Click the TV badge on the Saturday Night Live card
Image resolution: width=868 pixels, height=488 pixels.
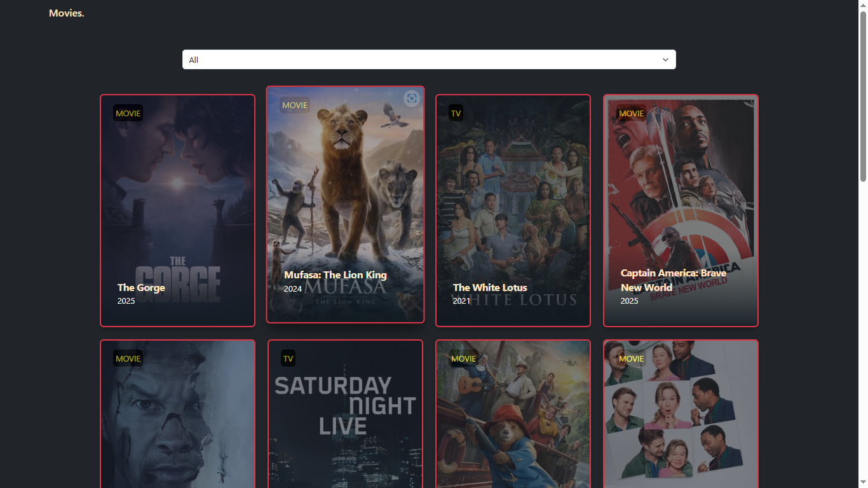pyautogui.click(x=288, y=358)
